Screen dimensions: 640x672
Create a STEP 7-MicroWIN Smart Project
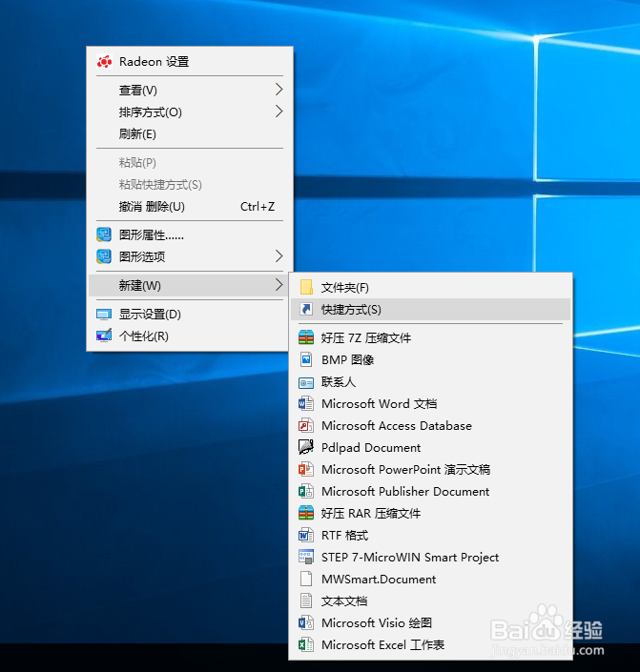[431, 558]
